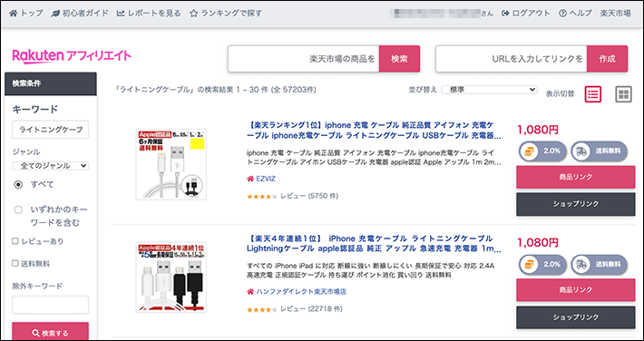Check the 送料無料 checkbox in sidebar

pos(15,263)
